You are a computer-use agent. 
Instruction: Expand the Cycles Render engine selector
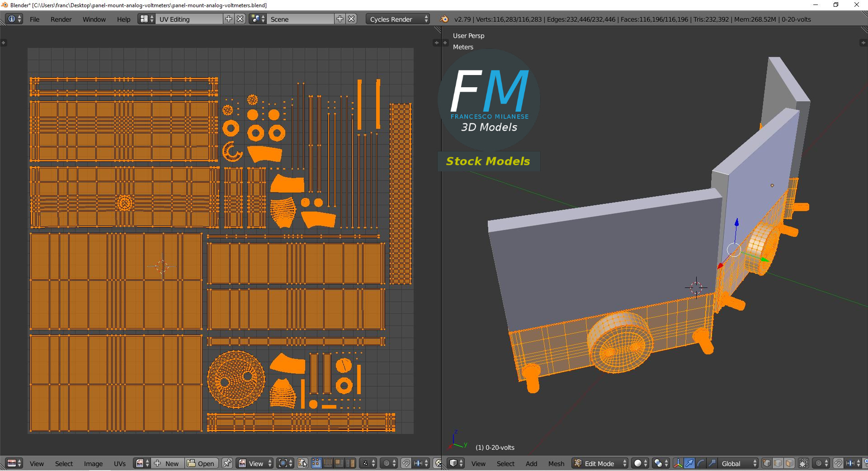(398, 19)
